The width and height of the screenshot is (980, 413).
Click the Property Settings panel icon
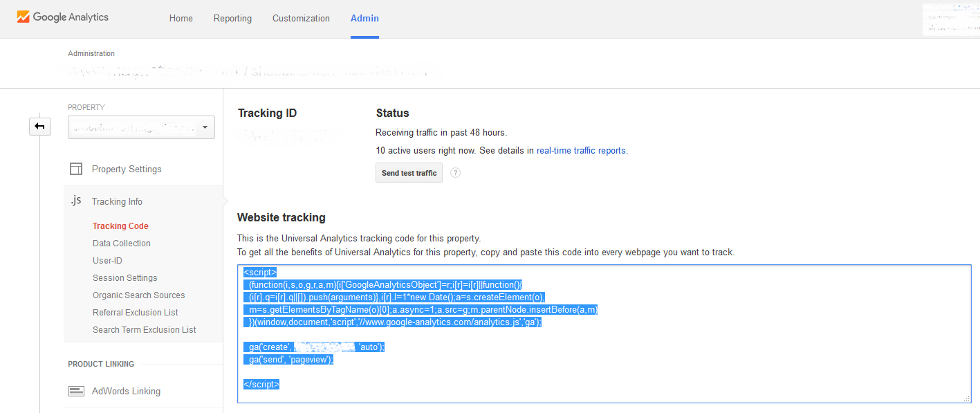point(76,169)
